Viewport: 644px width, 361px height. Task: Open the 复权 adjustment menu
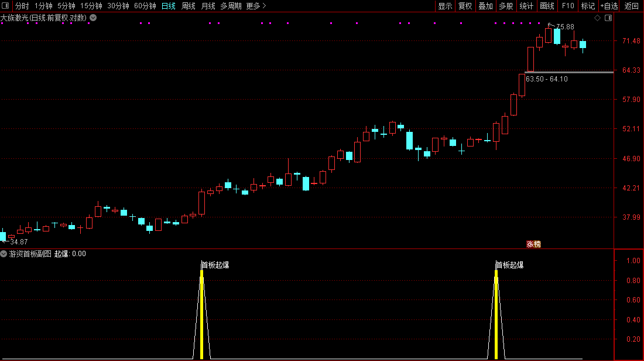465,6
